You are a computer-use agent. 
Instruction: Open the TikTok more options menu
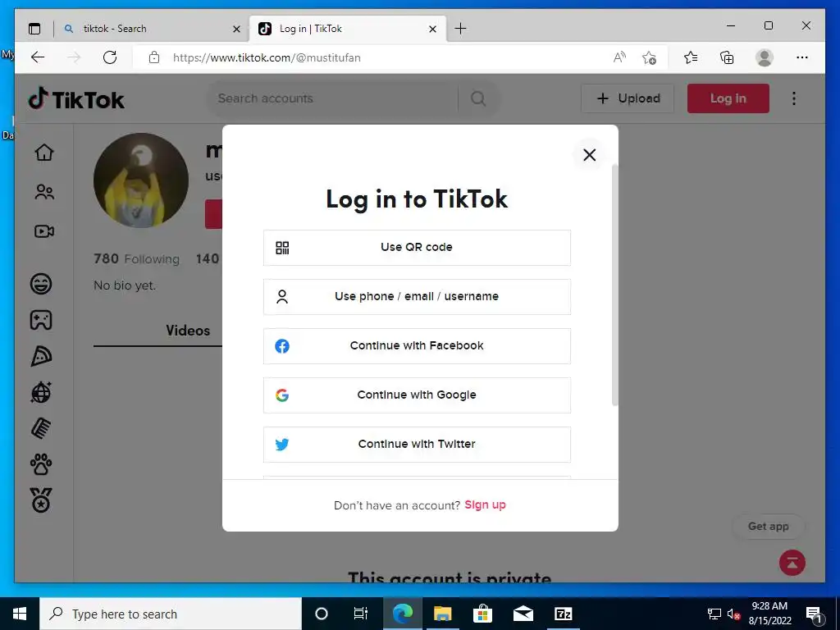pyautogui.click(x=794, y=98)
